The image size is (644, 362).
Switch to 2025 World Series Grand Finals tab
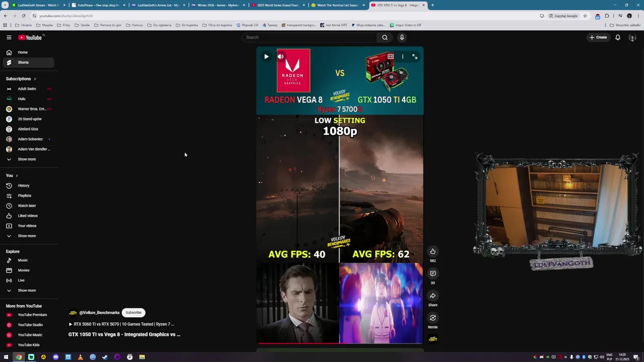[x=278, y=5]
